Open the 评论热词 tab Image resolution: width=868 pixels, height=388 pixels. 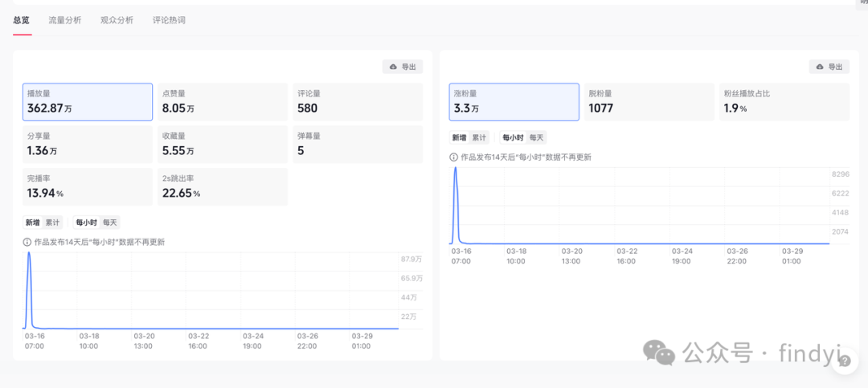pyautogui.click(x=169, y=20)
